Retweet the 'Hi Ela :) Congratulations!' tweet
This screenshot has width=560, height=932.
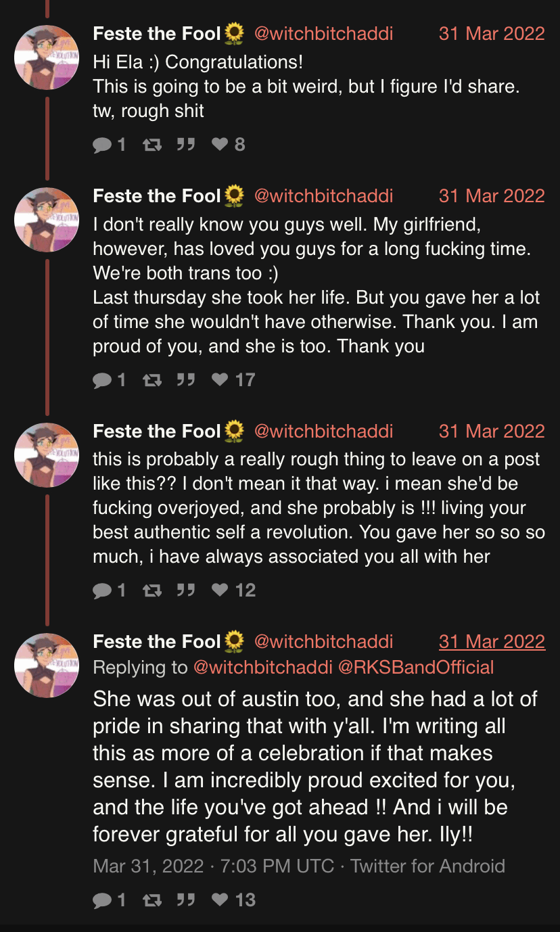[151, 144]
